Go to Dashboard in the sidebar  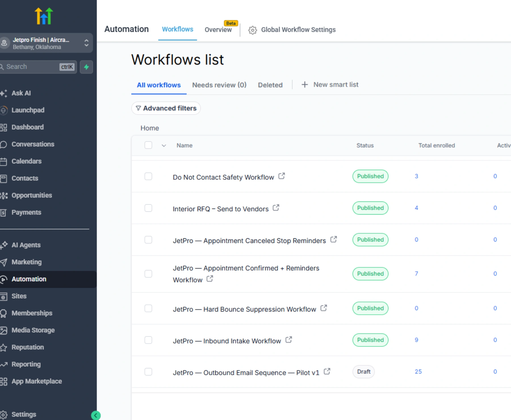click(28, 127)
